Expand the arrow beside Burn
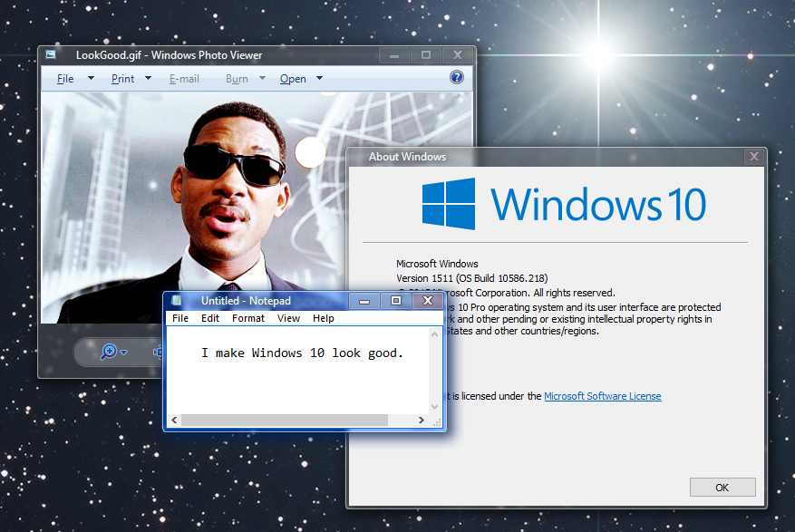The height and width of the screenshot is (532, 795). pos(262,78)
